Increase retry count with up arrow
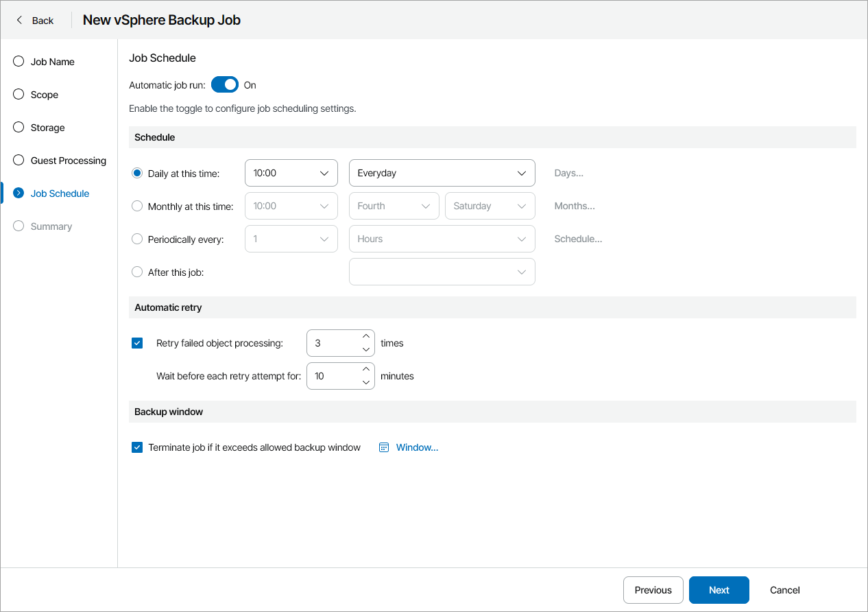This screenshot has width=868, height=612. click(x=366, y=336)
